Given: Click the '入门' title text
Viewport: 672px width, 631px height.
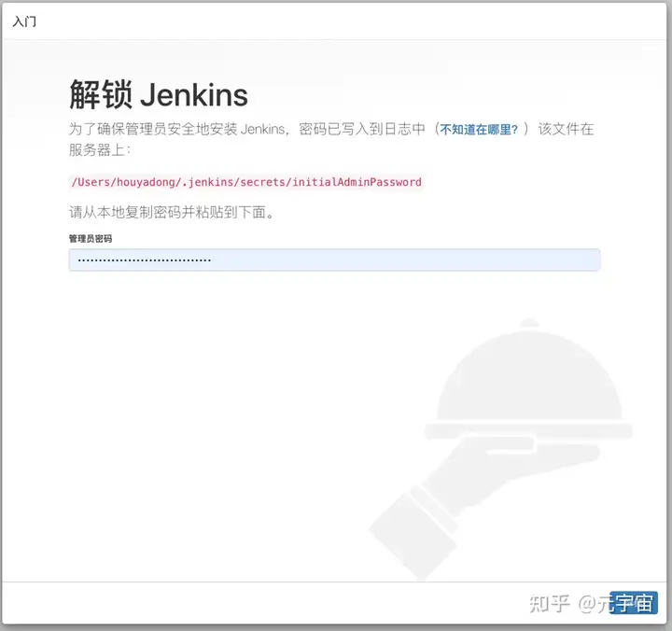Looking at the screenshot, I should [x=24, y=21].
